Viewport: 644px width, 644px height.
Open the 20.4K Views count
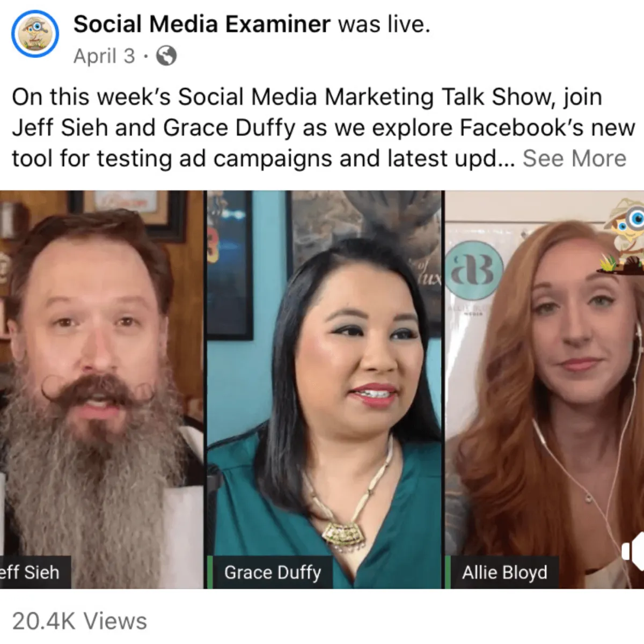point(79,621)
